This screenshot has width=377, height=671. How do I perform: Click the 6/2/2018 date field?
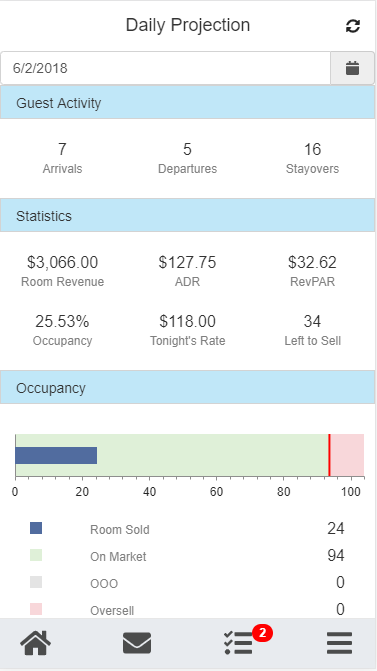[x=165, y=68]
